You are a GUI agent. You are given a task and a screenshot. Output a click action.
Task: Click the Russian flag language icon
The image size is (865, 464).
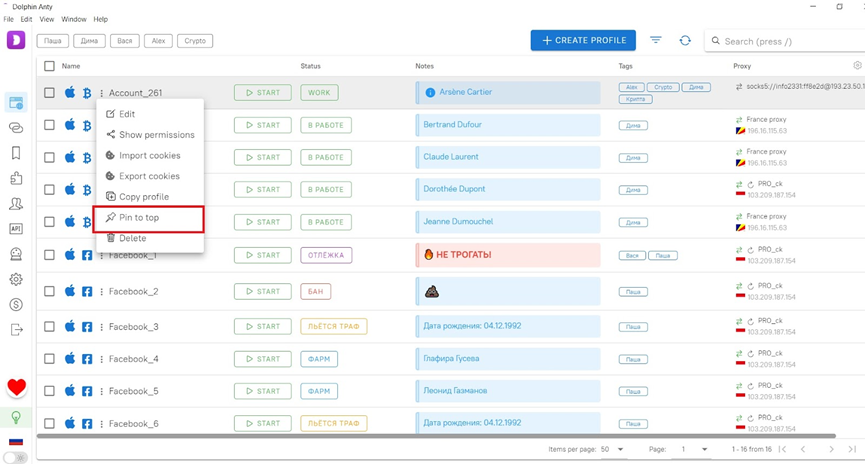[16, 441]
